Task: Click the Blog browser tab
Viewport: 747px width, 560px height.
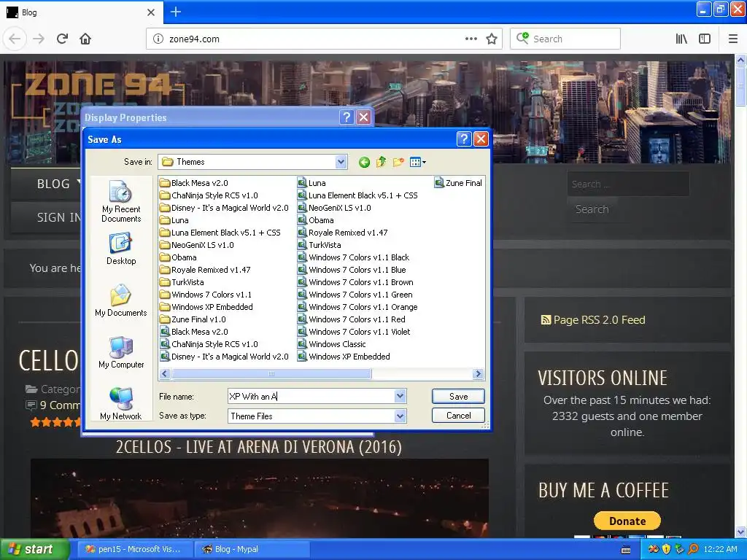Action: coord(81,12)
